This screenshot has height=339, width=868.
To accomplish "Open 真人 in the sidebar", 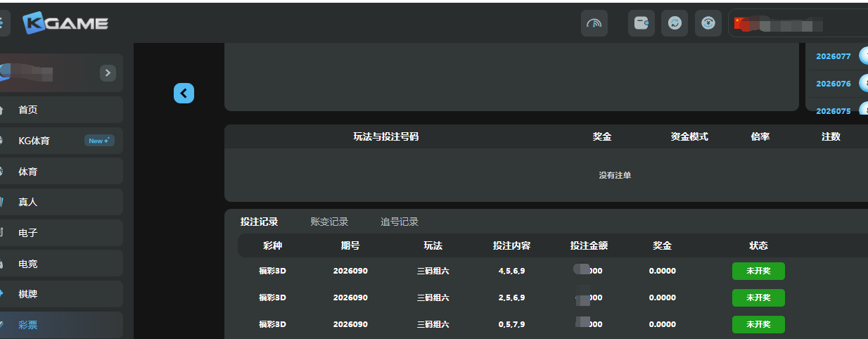I will pos(61,202).
